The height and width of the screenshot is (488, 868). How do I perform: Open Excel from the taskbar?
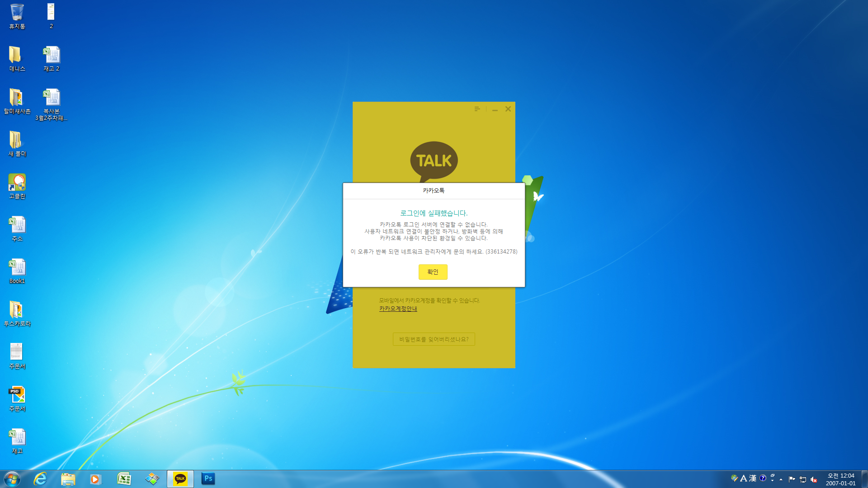point(124,479)
